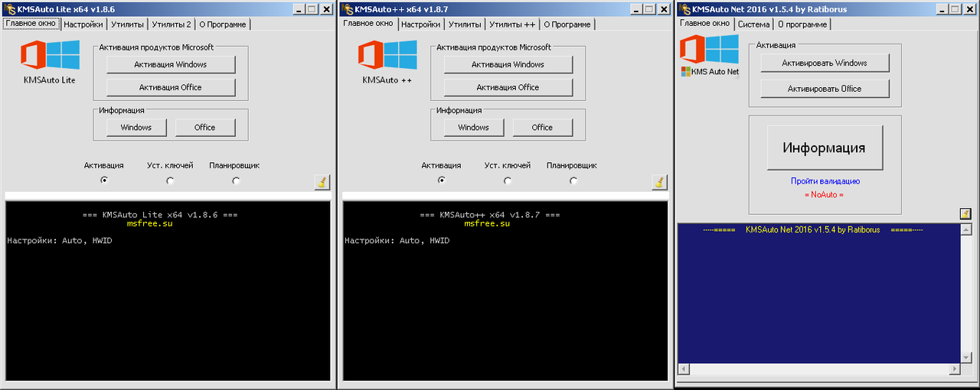The height and width of the screenshot is (390, 980).
Task: Select Активация radio in KMSAuto Lite
Action: [104, 180]
